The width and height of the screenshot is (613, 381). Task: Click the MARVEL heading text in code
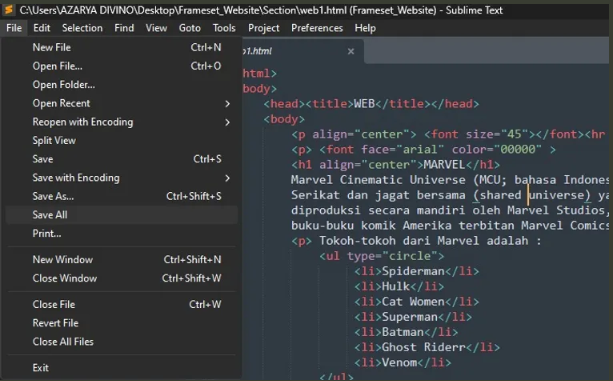[444, 165]
